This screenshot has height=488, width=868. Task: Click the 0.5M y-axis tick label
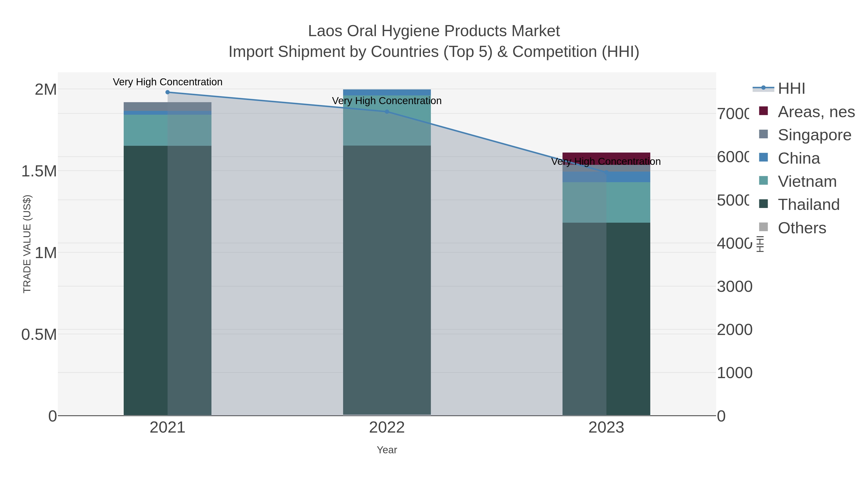pos(39,334)
